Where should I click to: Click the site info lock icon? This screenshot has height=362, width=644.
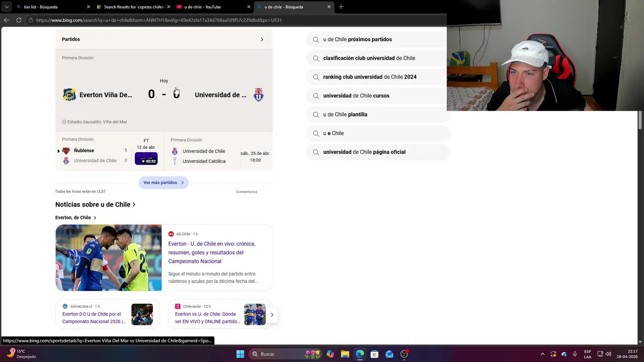31,20
